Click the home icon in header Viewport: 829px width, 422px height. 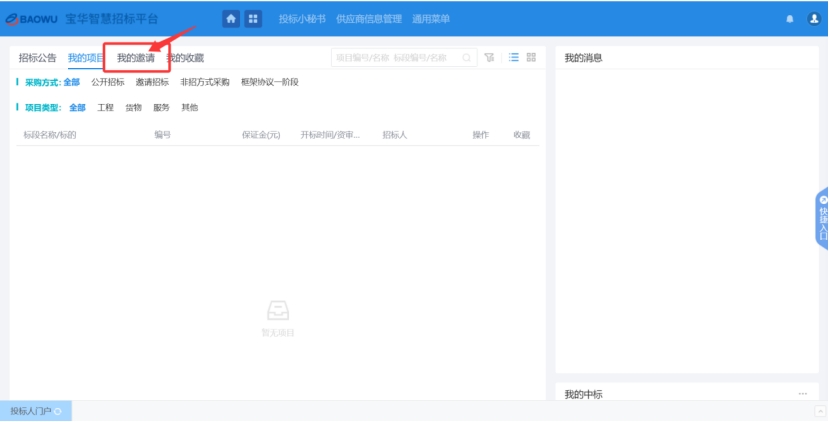[231, 19]
